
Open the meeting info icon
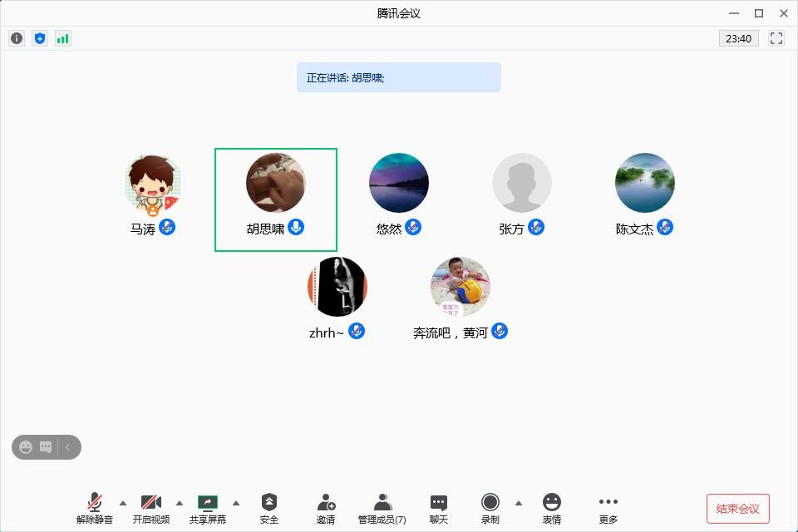[17, 38]
